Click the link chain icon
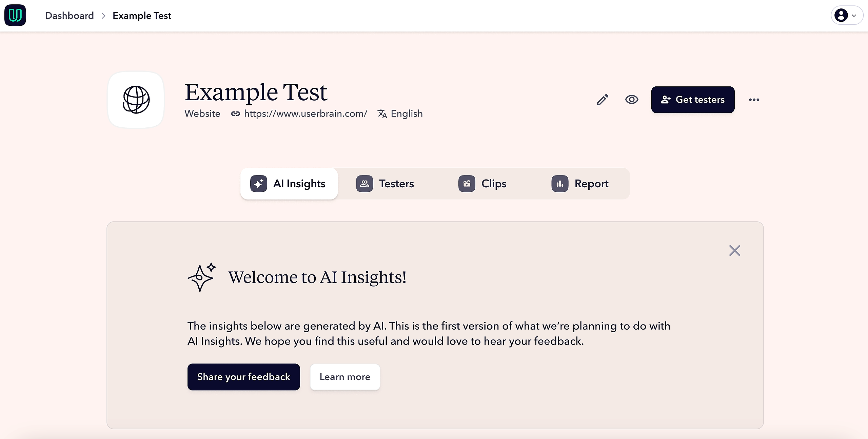The image size is (868, 439). 235,114
